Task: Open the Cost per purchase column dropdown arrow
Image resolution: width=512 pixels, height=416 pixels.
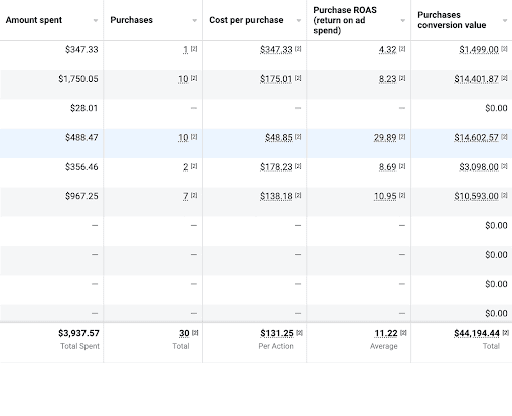Action: coord(299,21)
